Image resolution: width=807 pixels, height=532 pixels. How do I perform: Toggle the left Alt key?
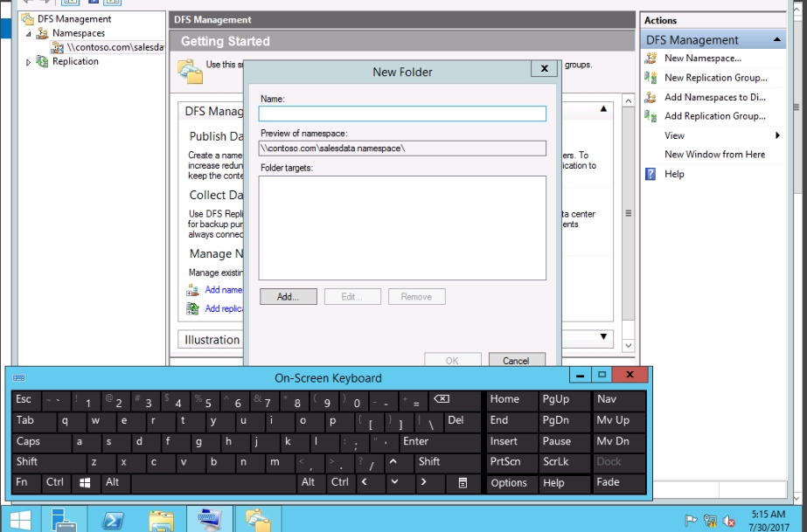[115, 483]
